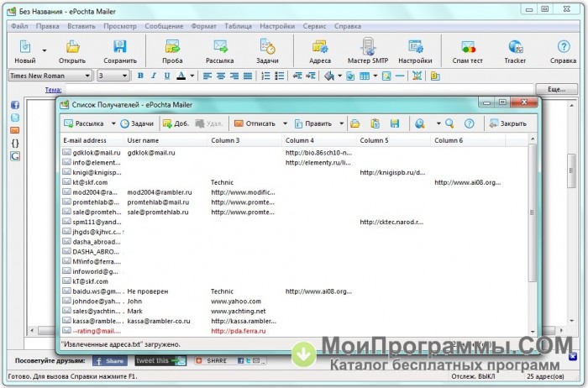Launch Мастер SMTP wizard
The width and height of the screenshot is (588, 388).
368,47
